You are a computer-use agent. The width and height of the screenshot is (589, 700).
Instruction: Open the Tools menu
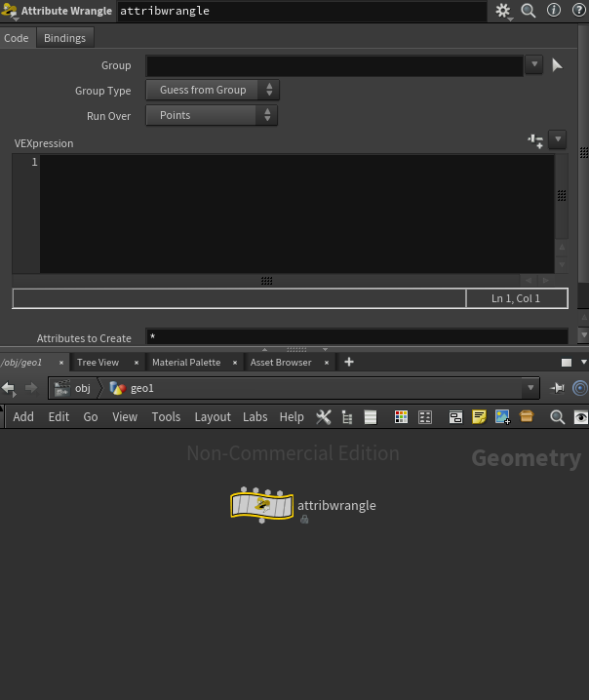pos(166,417)
